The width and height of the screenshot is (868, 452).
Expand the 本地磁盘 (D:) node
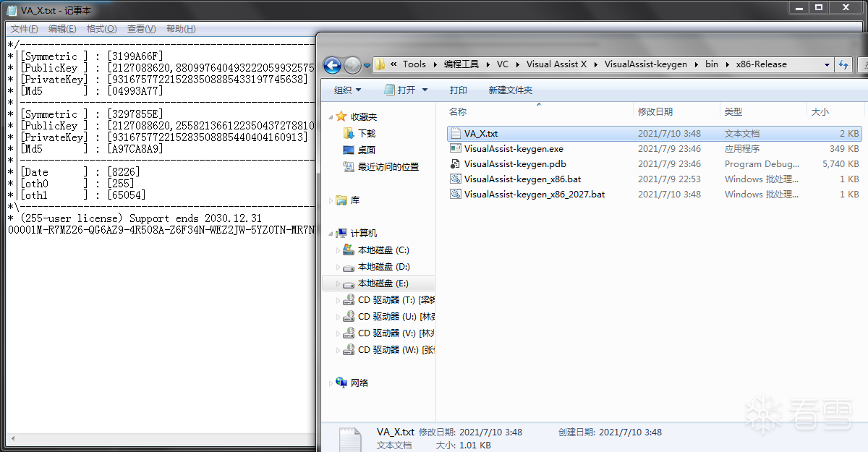pos(338,267)
